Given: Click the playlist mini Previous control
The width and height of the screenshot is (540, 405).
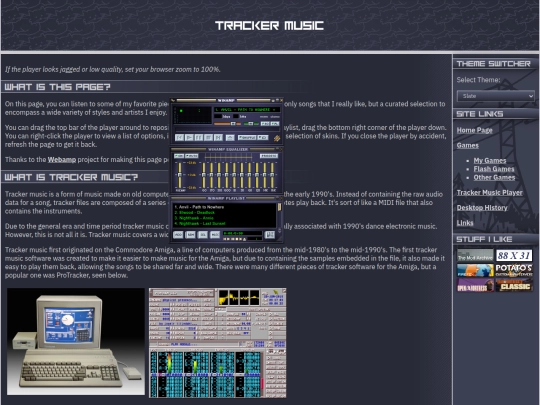Looking at the screenshot, I should click(225, 239).
